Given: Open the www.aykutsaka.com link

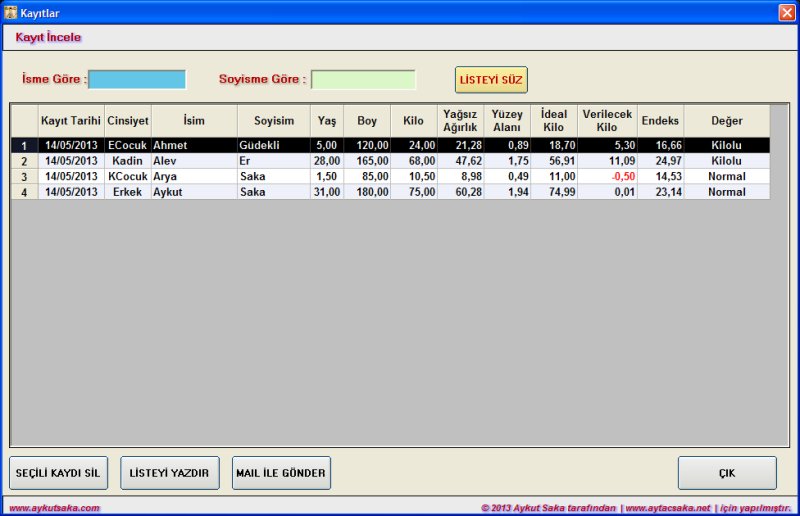Looking at the screenshot, I should (55, 508).
